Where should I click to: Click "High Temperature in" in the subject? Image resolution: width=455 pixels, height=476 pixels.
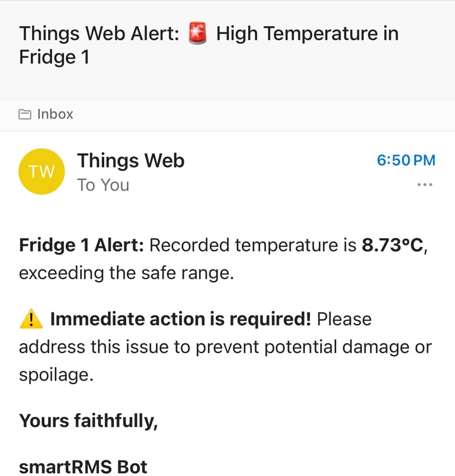pyautogui.click(x=307, y=34)
